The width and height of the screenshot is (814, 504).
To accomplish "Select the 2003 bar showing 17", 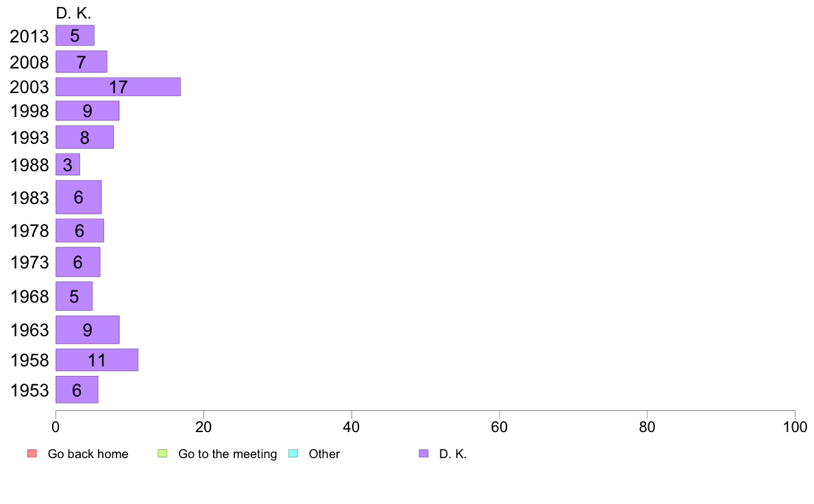I will (119, 87).
